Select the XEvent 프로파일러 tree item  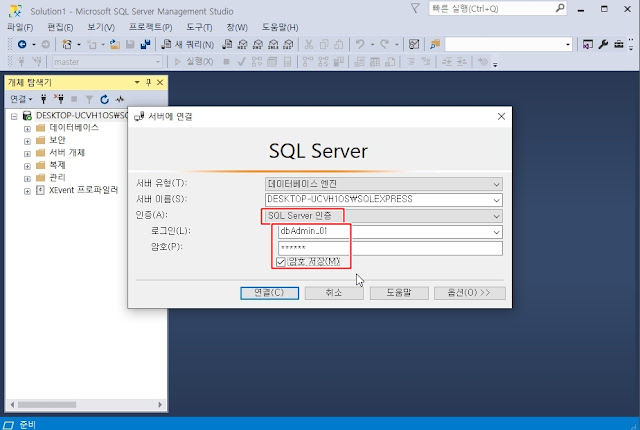click(x=83, y=190)
